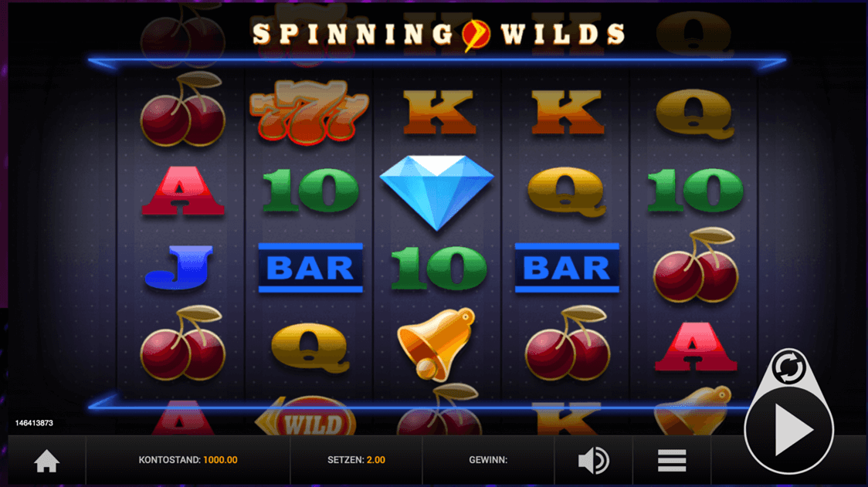Click the KONTOSTAND balance display
The height and width of the screenshot is (487, 868).
[x=188, y=460]
